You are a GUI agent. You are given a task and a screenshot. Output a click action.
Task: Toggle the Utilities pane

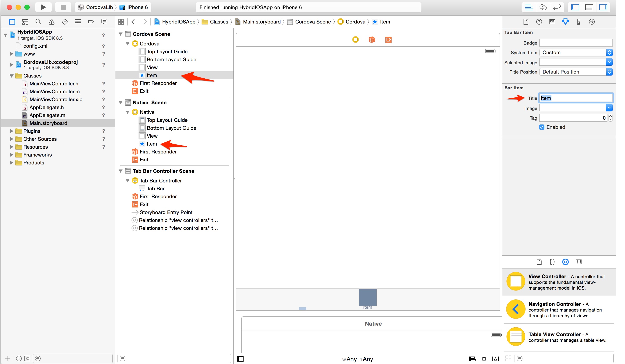[603, 7]
